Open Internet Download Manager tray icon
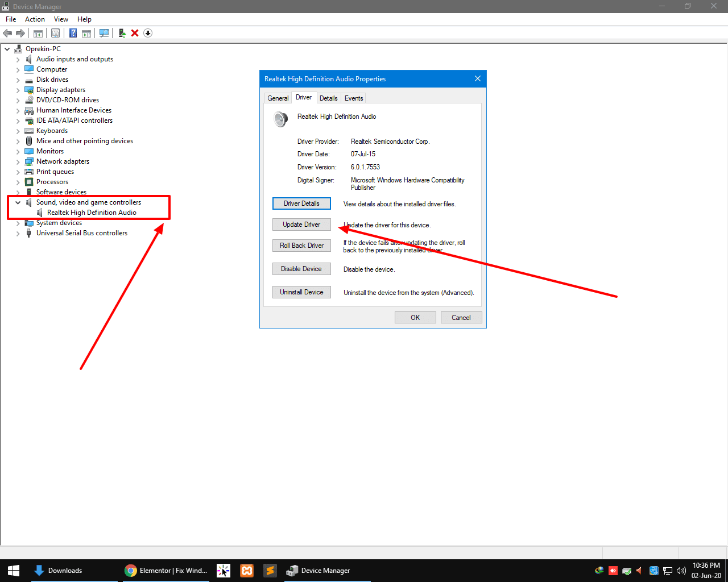 click(x=599, y=571)
